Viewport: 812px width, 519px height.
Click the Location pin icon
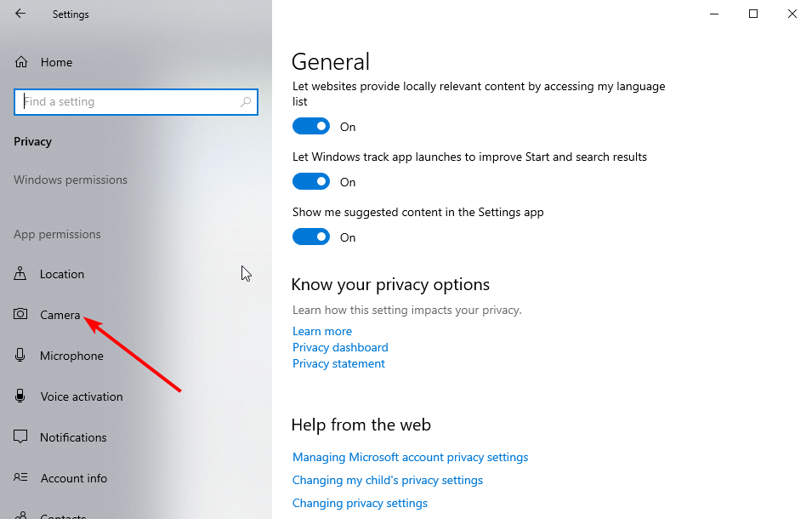21,274
